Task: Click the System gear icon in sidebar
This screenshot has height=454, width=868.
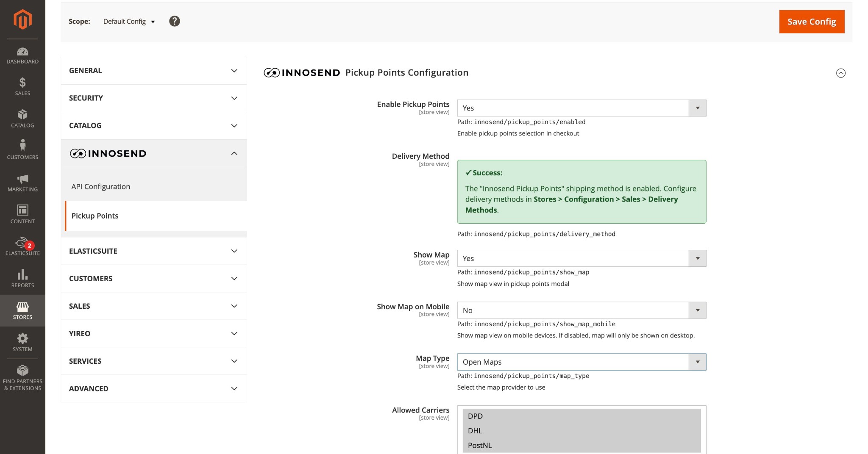Action: coord(22,341)
